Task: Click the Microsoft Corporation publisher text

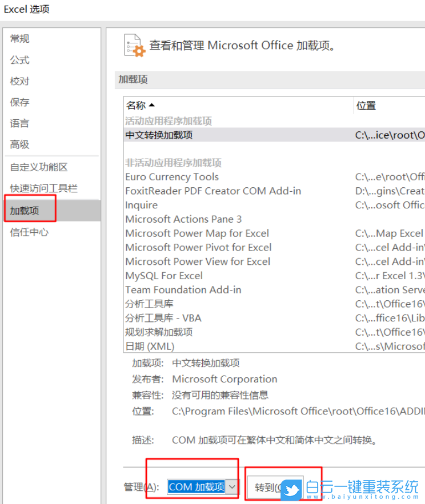Action: (x=224, y=380)
